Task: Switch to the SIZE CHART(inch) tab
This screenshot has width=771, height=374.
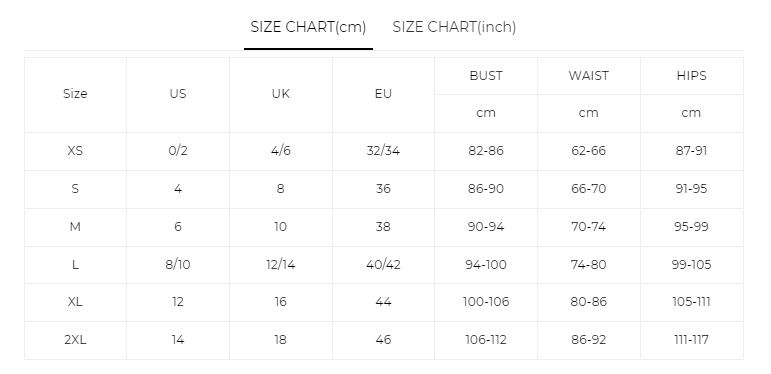Action: pyautogui.click(x=454, y=28)
